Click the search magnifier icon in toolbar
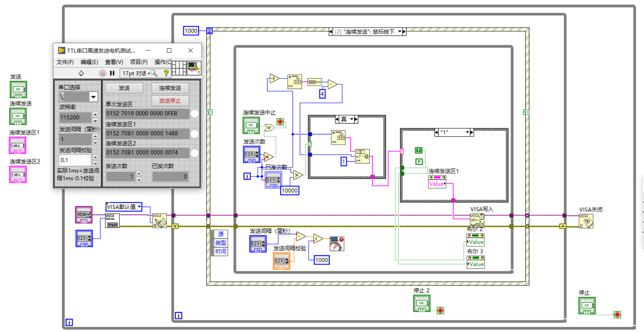 coord(154,73)
